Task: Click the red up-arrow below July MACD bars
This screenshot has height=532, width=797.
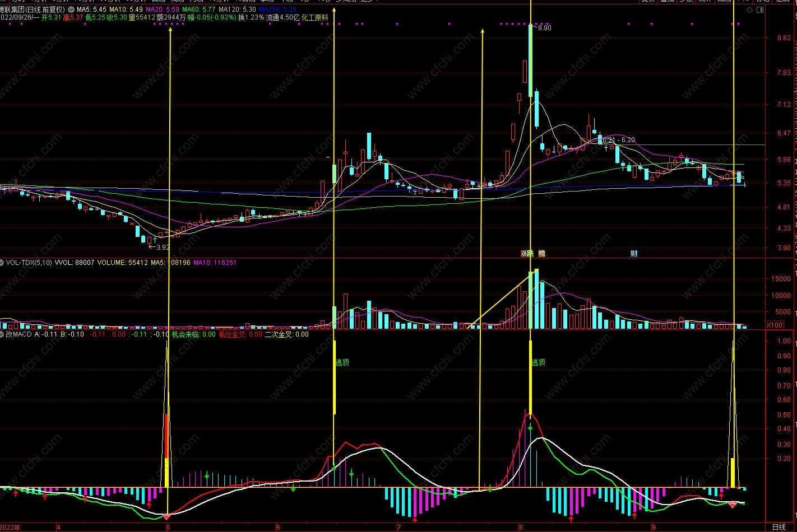Action: tap(415, 520)
